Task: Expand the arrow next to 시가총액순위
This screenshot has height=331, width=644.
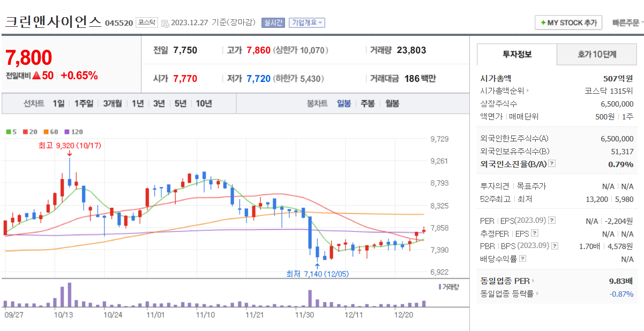Action: 528,91
